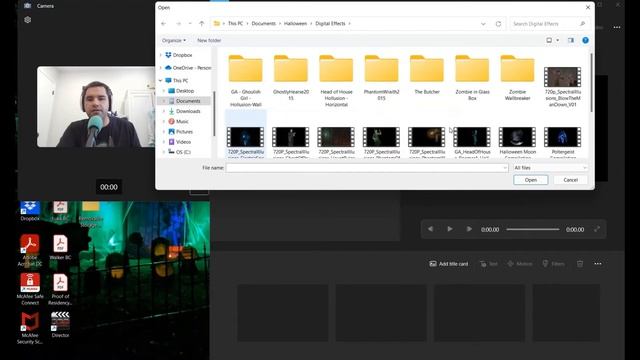Change the view layout icon
This screenshot has width=640, height=360.
tap(549, 40)
